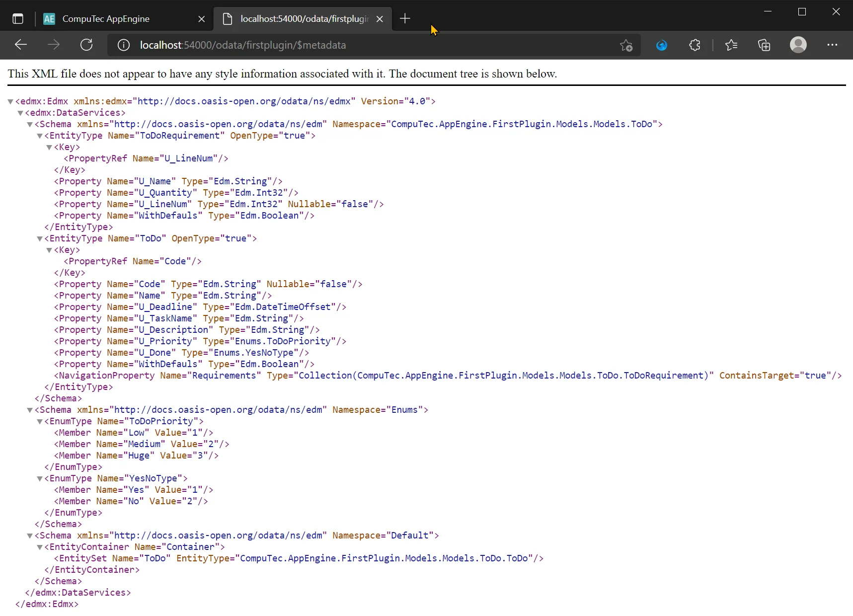Click the blue browser extension icon
This screenshot has width=853, height=616.
tap(661, 45)
